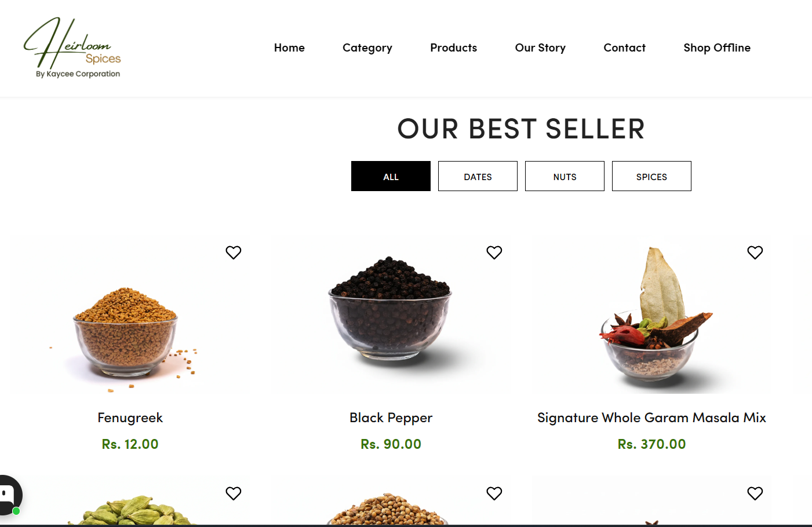This screenshot has width=812, height=527.
Task: Open the Contact page link
Action: 624,47
